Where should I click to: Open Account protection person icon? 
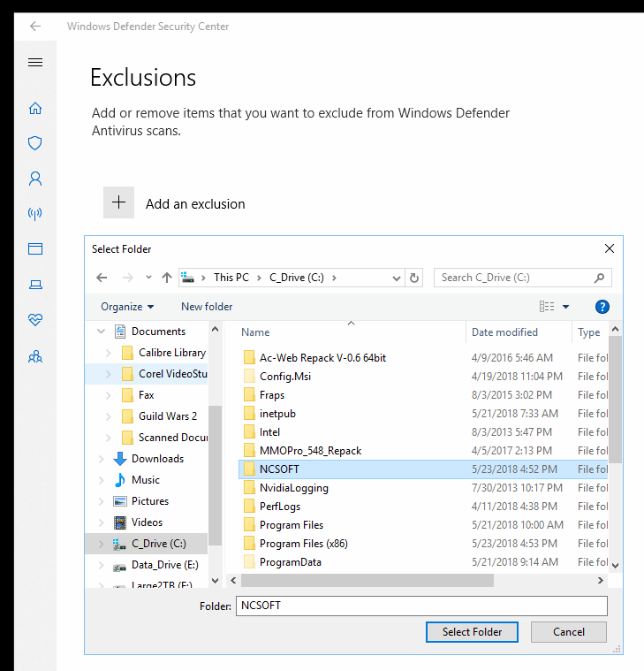click(x=35, y=179)
